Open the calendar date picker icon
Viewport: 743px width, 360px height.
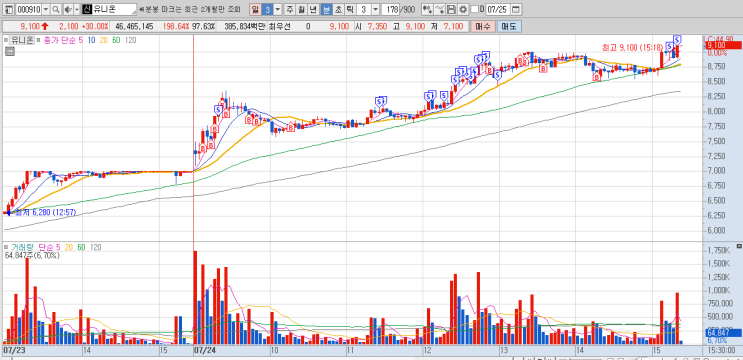516,9
